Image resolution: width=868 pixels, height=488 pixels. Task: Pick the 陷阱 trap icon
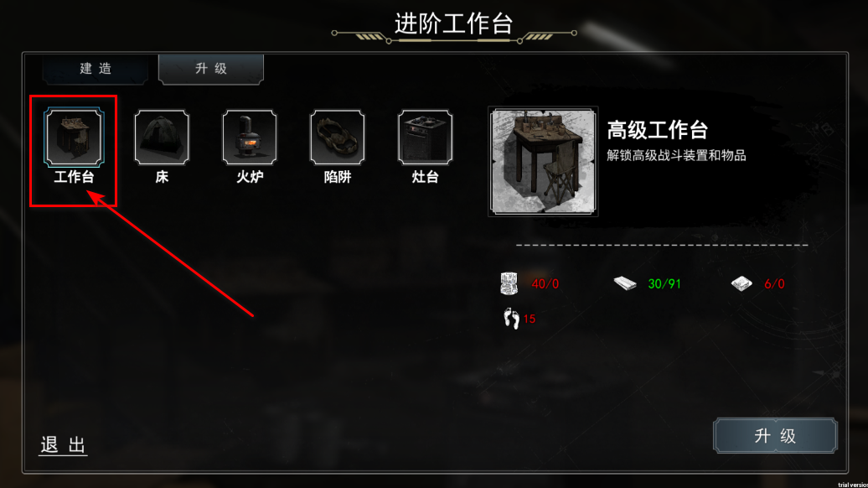coord(337,137)
